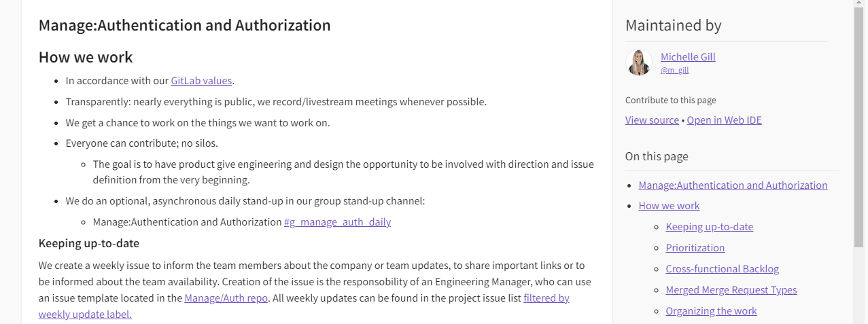This screenshot has width=868, height=324.
Task: Jump to How we work in contents
Action: pos(669,206)
